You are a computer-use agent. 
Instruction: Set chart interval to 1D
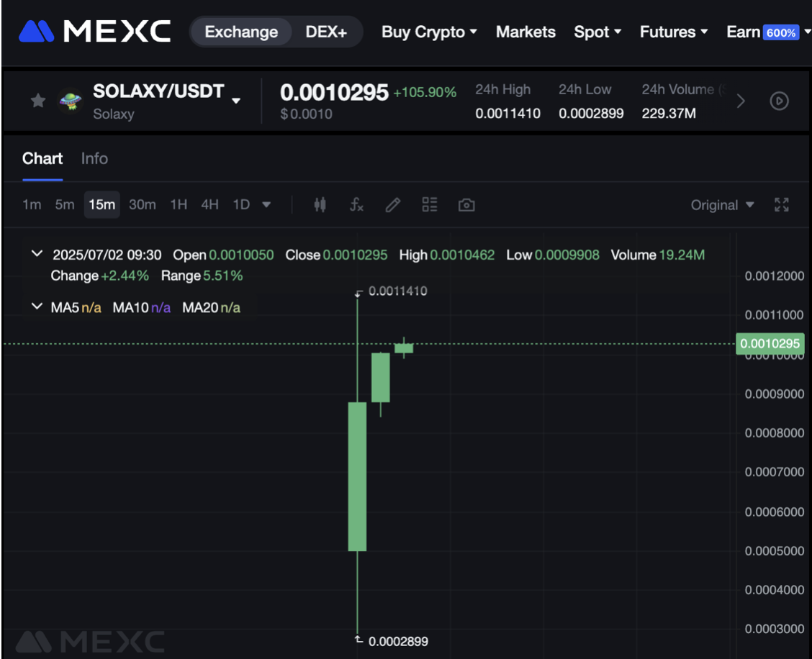click(x=241, y=205)
